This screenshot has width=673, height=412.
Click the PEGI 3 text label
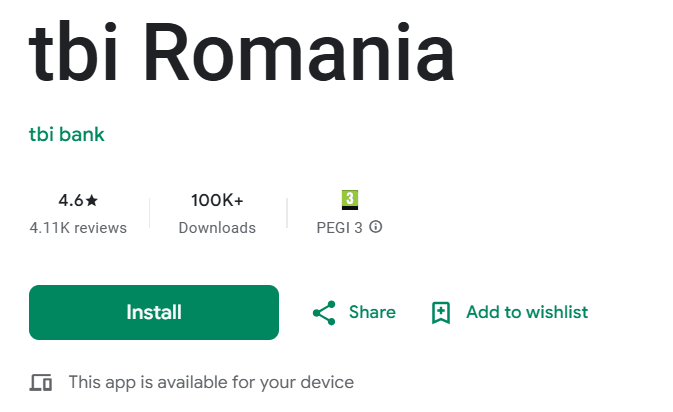click(x=339, y=228)
